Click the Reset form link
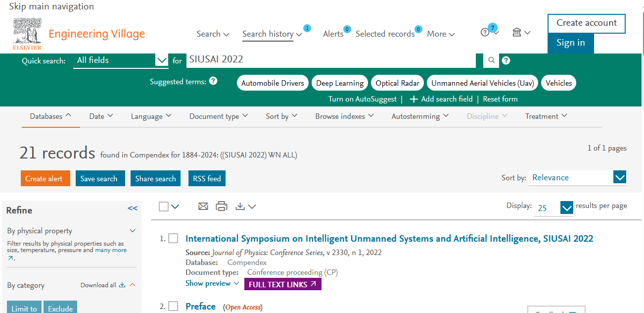This screenshot has height=313, width=644. [500, 99]
